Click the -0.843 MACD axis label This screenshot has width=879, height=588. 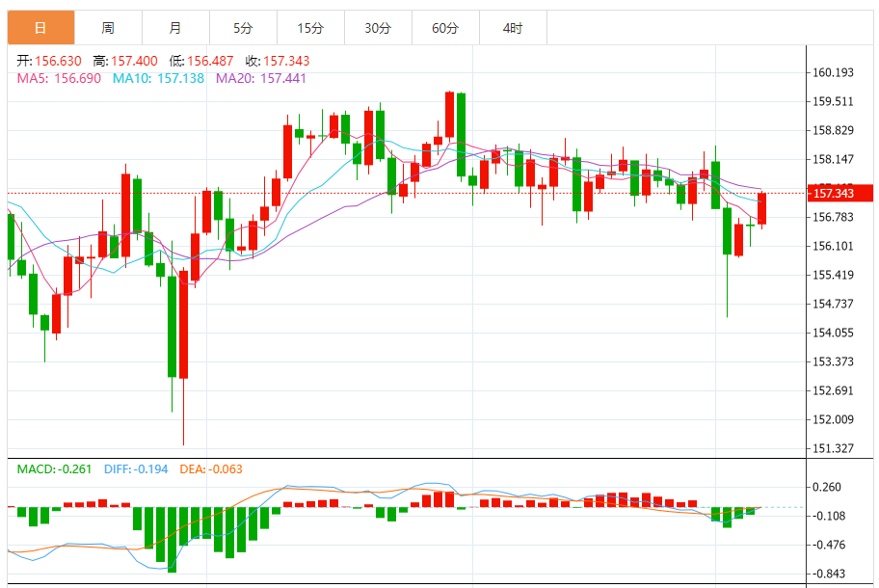coord(829,574)
